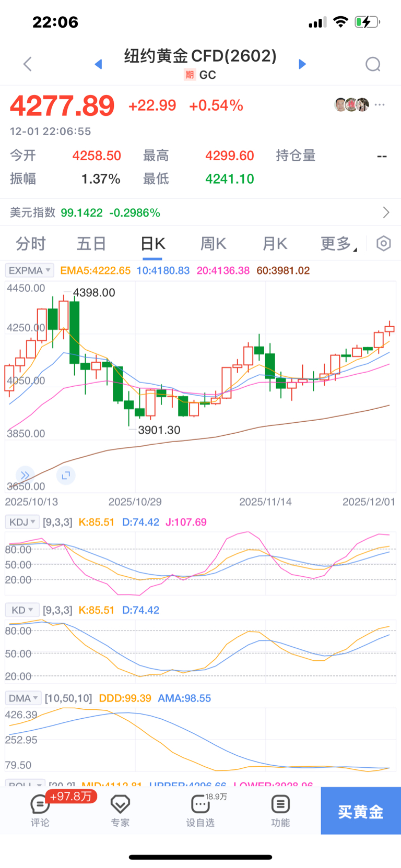Tap the +97.8万 comments badge
The width and height of the screenshot is (401, 868).
coord(71,796)
